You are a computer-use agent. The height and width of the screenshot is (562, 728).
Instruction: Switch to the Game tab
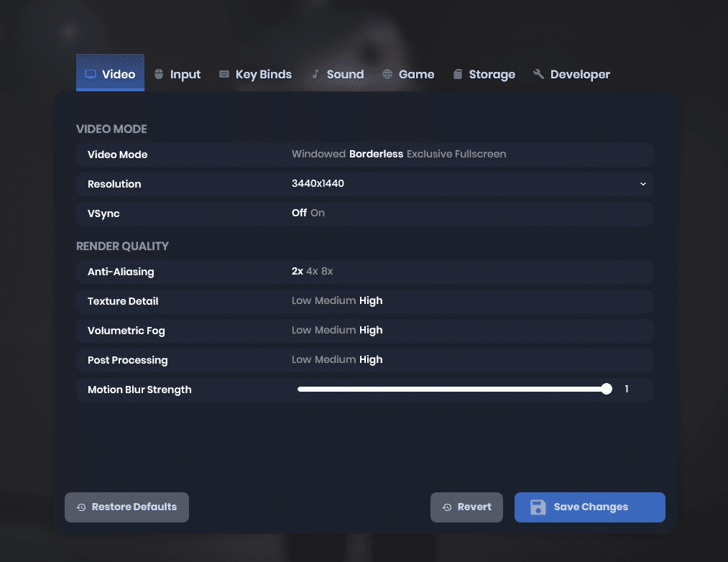(x=408, y=74)
